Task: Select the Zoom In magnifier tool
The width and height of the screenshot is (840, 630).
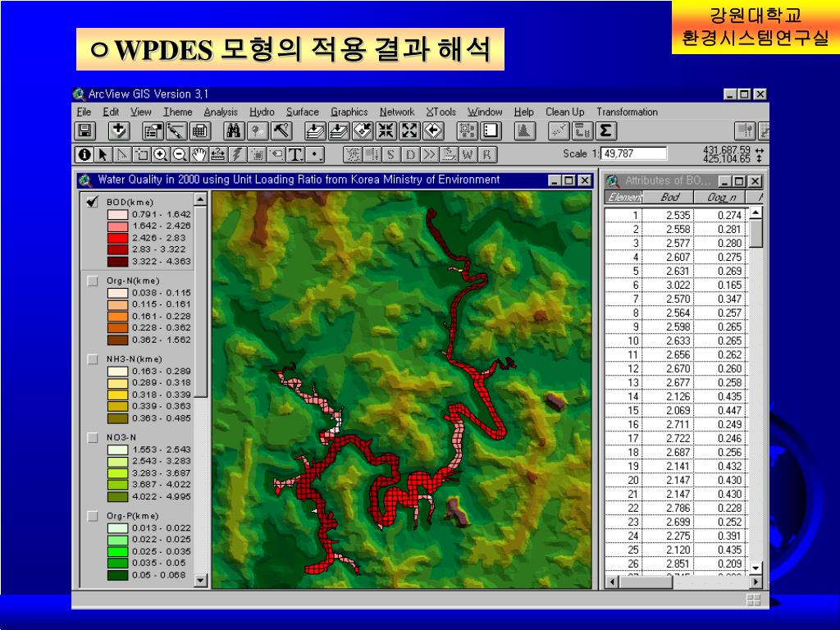Action: pyautogui.click(x=161, y=154)
